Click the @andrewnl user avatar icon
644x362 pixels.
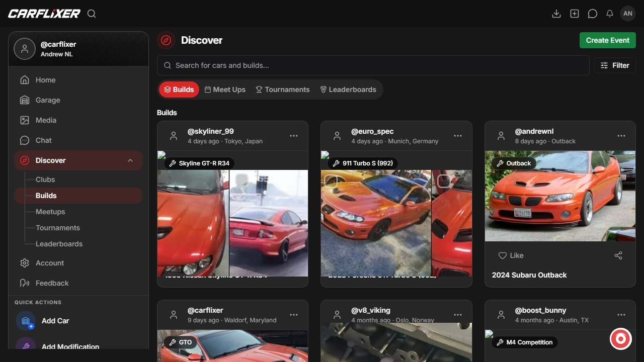501,136
